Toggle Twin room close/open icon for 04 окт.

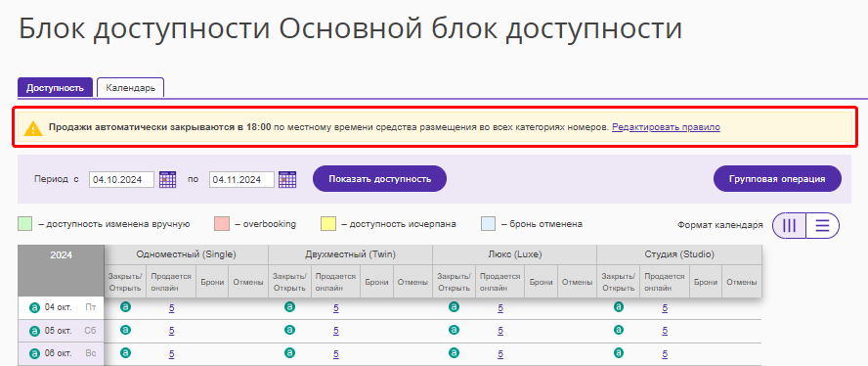(289, 306)
